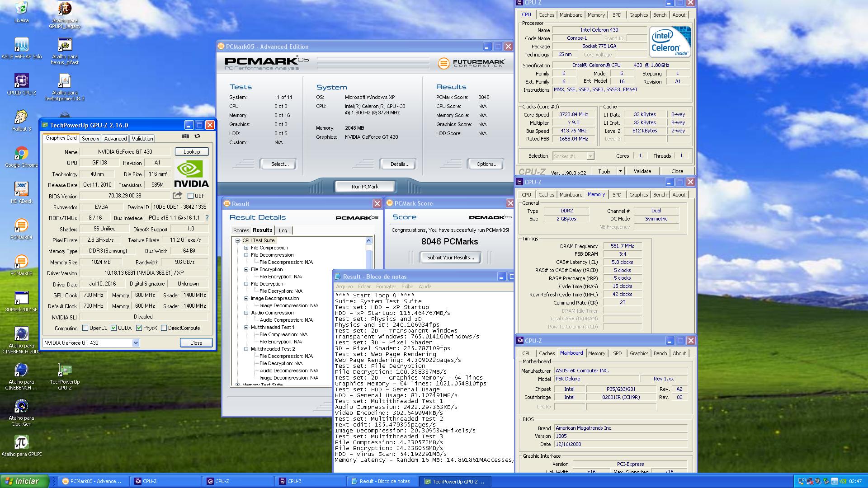Collapse the Multithreaded Test 1 node
Image resolution: width=868 pixels, height=488 pixels.
point(246,327)
